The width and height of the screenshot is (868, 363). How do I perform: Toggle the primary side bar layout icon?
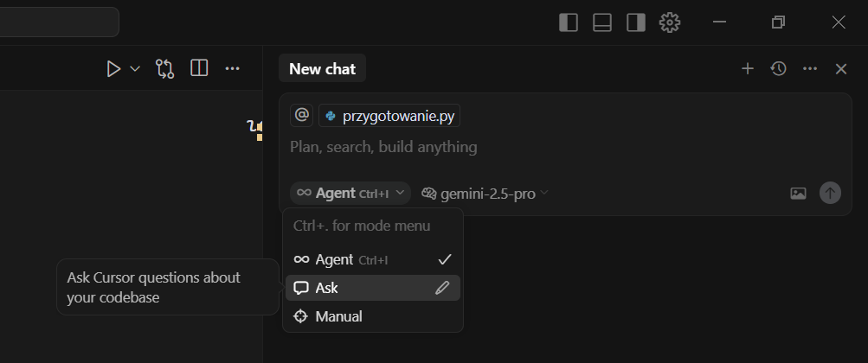click(x=569, y=22)
